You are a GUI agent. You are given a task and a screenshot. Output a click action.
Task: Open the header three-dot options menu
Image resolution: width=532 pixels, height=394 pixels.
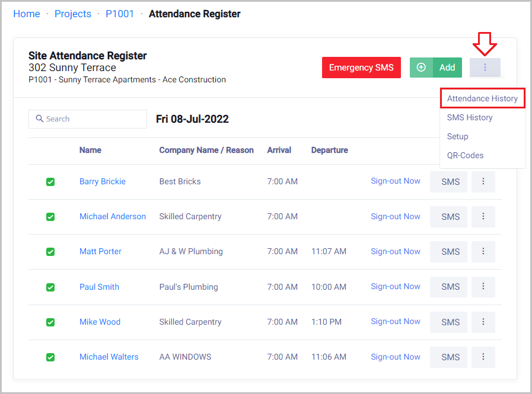coord(485,68)
